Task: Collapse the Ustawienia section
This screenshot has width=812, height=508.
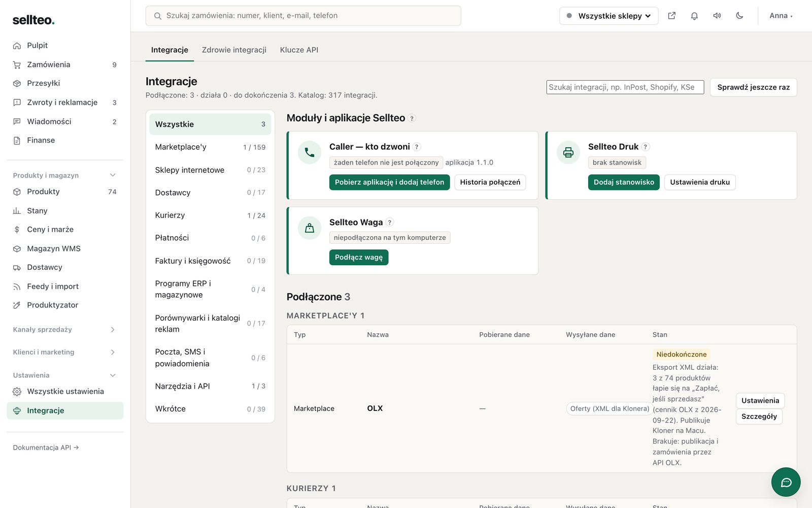Action: point(65,375)
